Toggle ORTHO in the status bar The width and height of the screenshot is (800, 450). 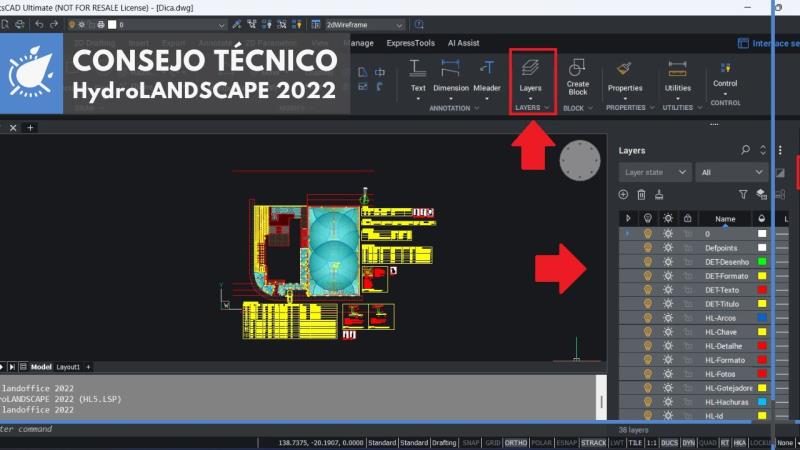click(x=515, y=443)
